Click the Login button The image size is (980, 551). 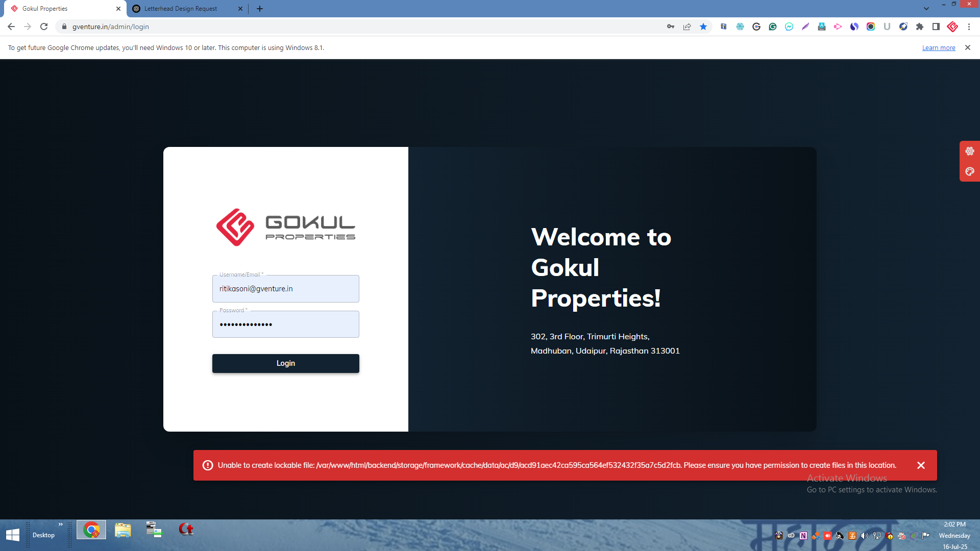pyautogui.click(x=286, y=363)
